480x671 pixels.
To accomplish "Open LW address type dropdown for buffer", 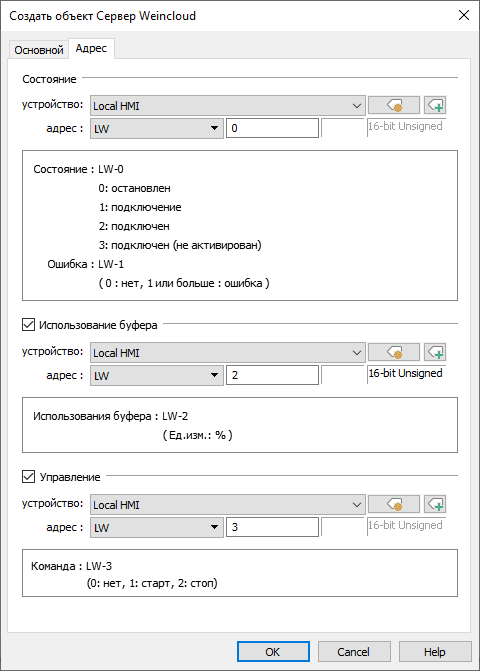I will click(157, 375).
